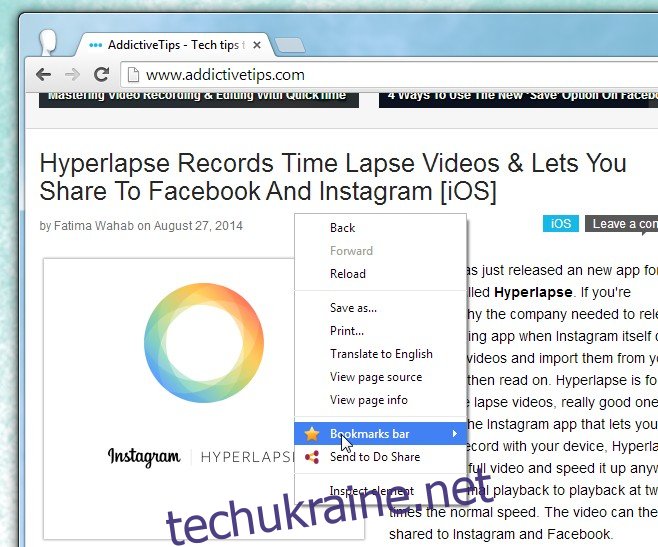Image resolution: width=658 pixels, height=547 pixels.
Task: Click the Hyperlapse colorful ring logo image
Action: point(204,343)
